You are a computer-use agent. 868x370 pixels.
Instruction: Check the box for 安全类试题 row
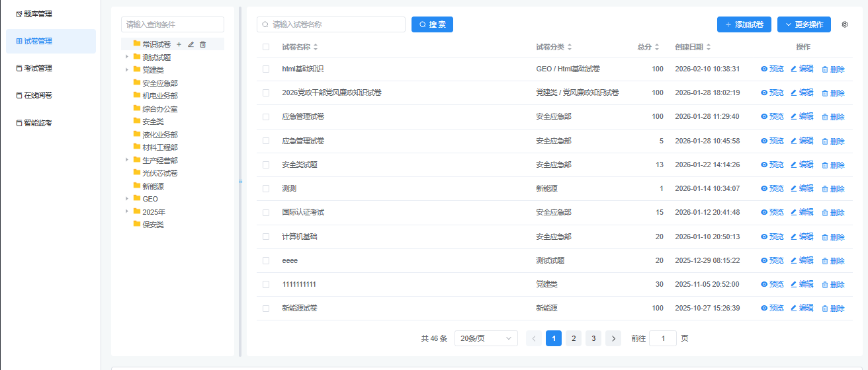point(266,165)
